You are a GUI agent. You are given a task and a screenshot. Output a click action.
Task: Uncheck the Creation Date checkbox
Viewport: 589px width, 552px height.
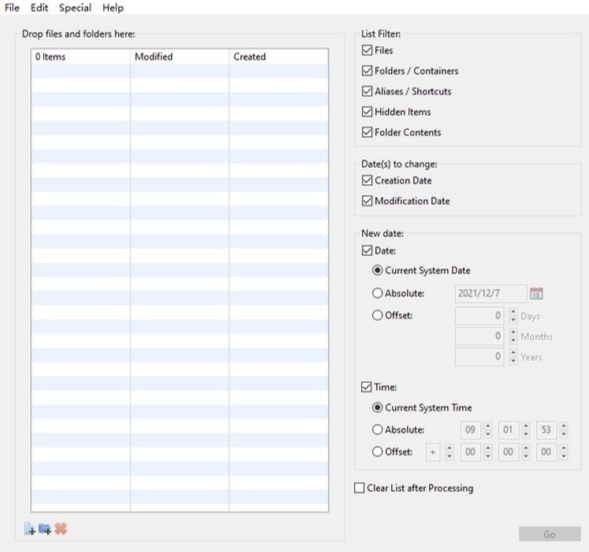click(x=367, y=180)
